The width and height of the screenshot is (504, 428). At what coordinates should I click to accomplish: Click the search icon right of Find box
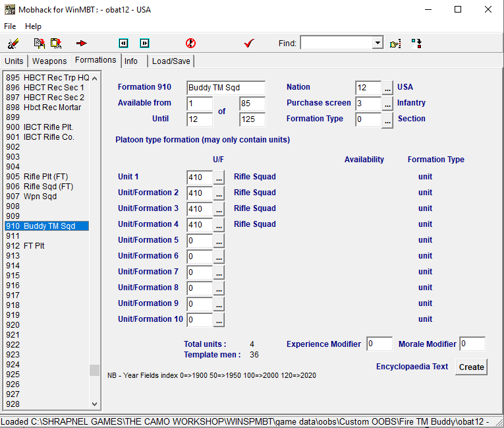tap(395, 44)
